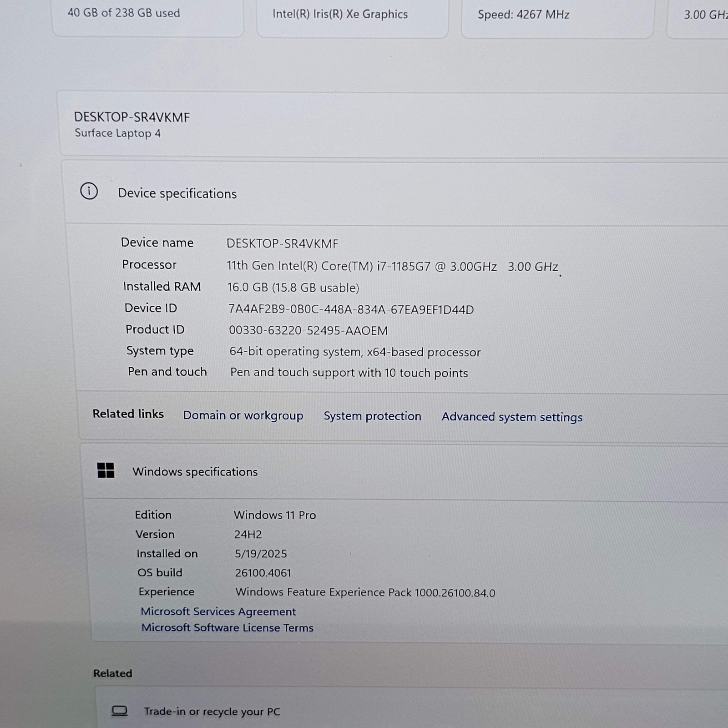The width and height of the screenshot is (728, 728).
Task: Click the Version value 24H2
Action: point(248,535)
